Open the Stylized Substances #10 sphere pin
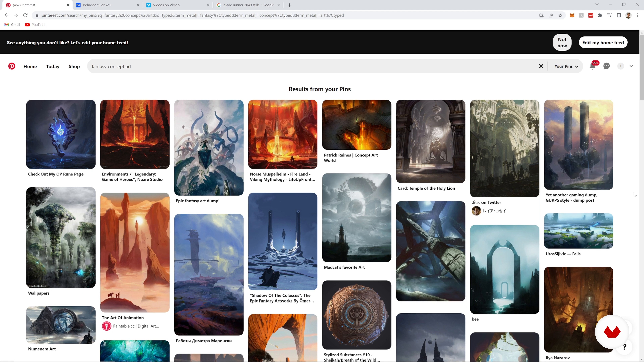Viewport: 644px width, 362px height. tap(357, 315)
